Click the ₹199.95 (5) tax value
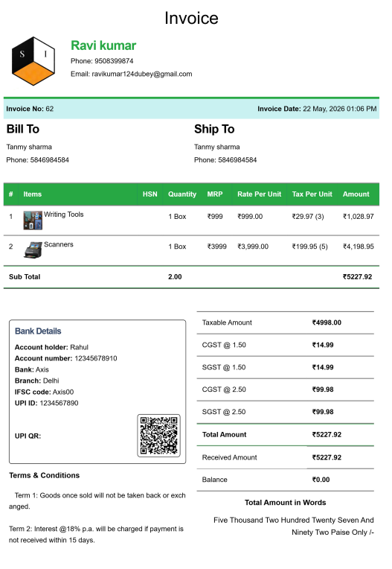This screenshot has height=569, width=392. click(309, 247)
